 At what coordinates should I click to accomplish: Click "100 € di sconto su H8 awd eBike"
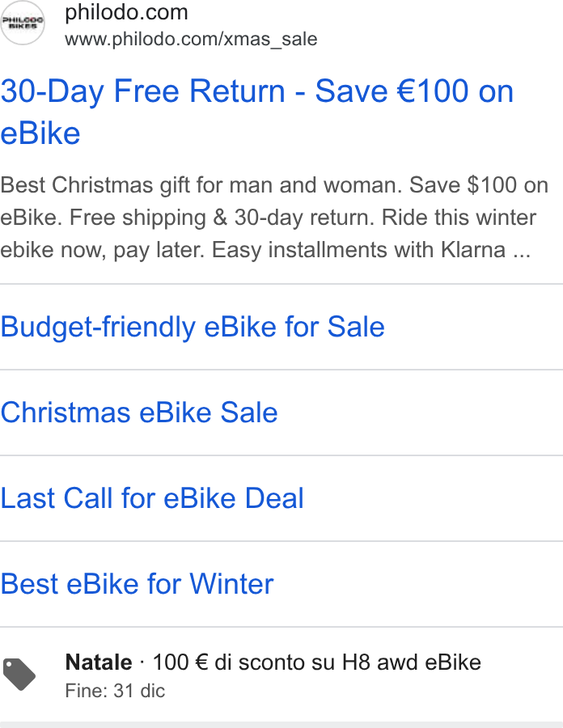(x=316, y=662)
